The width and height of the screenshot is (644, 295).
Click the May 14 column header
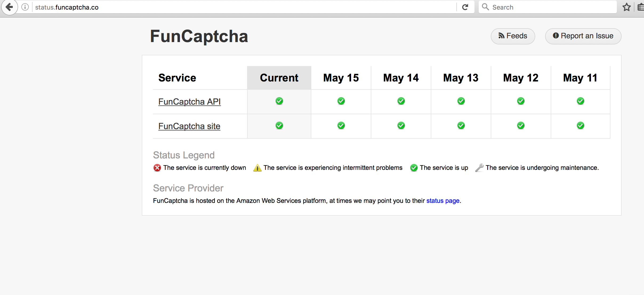401,78
